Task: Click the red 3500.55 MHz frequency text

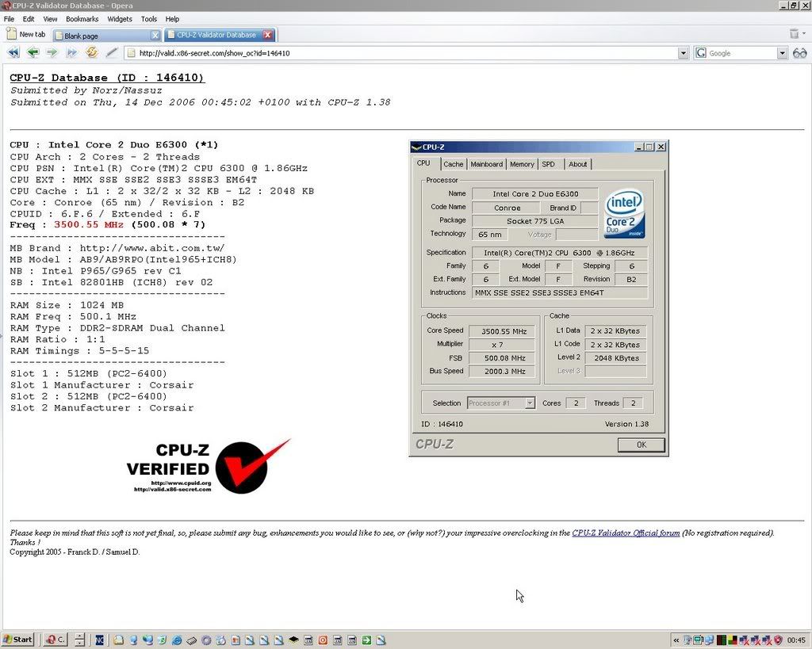Action: pyautogui.click(x=89, y=224)
